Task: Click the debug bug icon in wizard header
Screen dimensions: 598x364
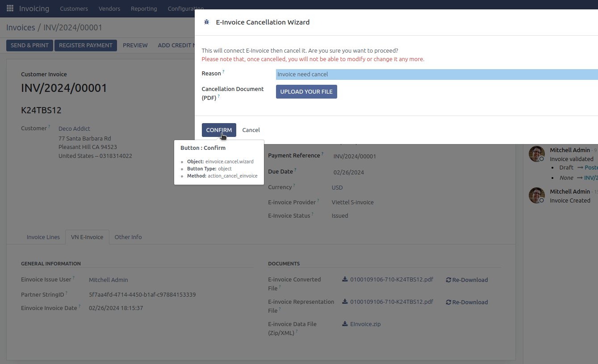Action: click(x=206, y=22)
